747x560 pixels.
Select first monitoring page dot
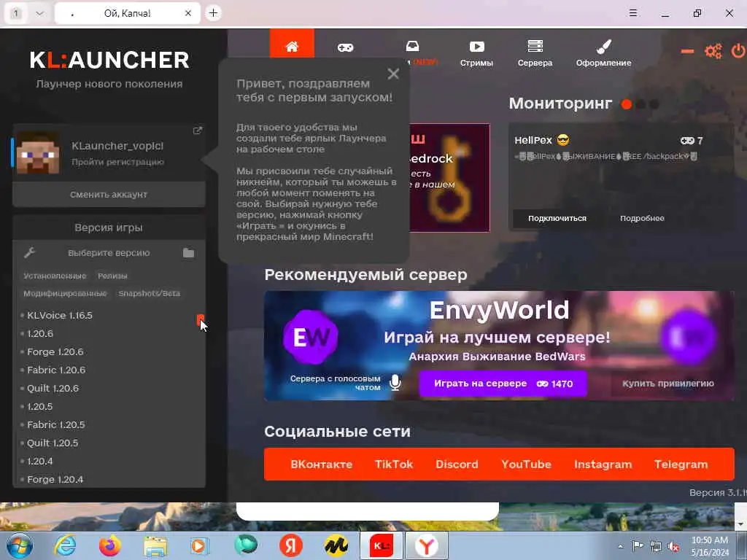coord(627,104)
